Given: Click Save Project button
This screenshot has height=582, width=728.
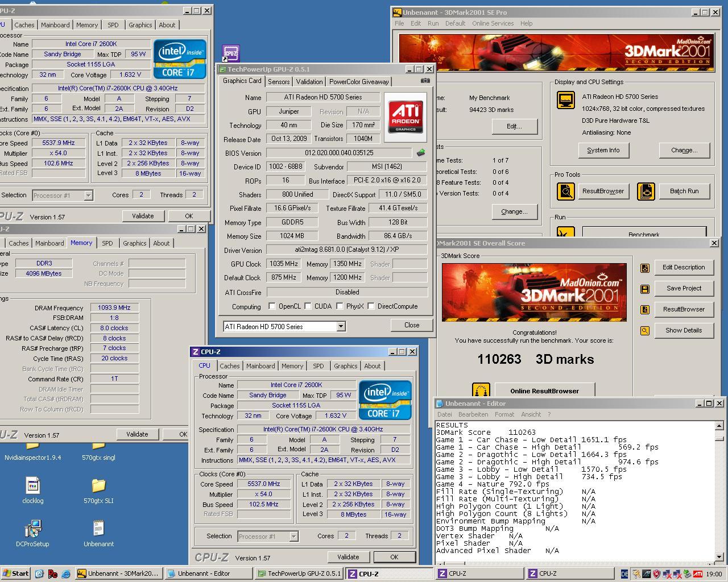Looking at the screenshot, I should point(684,288).
